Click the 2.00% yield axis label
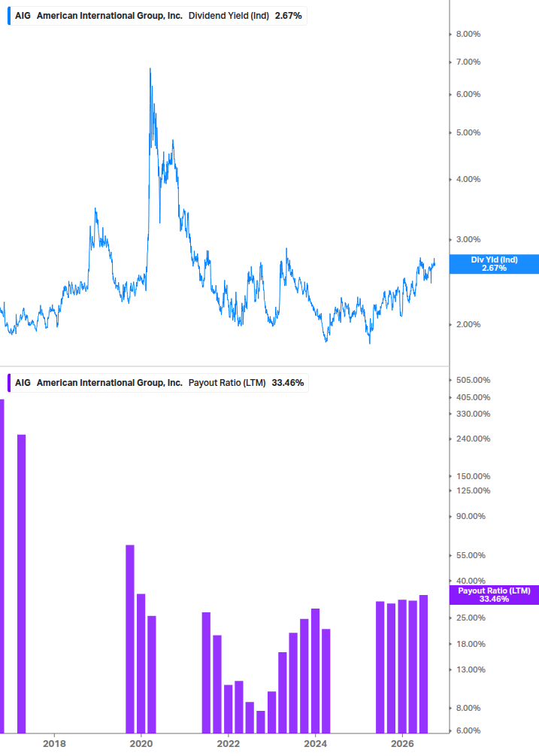This screenshot has width=539, height=756. pyautogui.click(x=468, y=324)
